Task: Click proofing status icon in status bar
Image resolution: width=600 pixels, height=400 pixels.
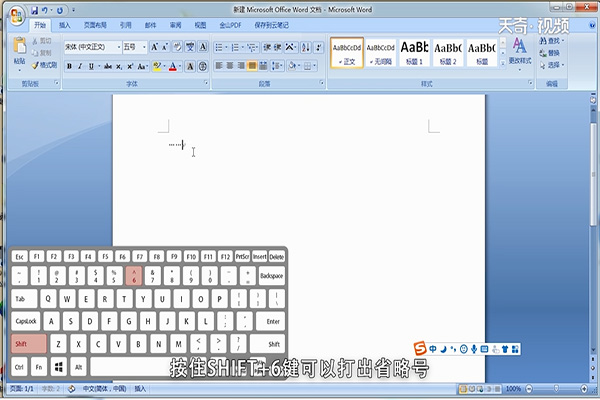Action: pos(71,389)
